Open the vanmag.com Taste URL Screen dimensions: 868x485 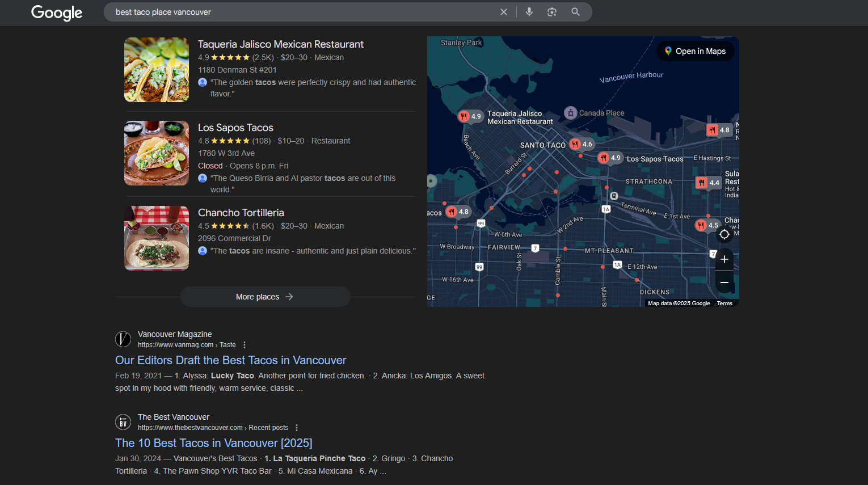coord(187,345)
